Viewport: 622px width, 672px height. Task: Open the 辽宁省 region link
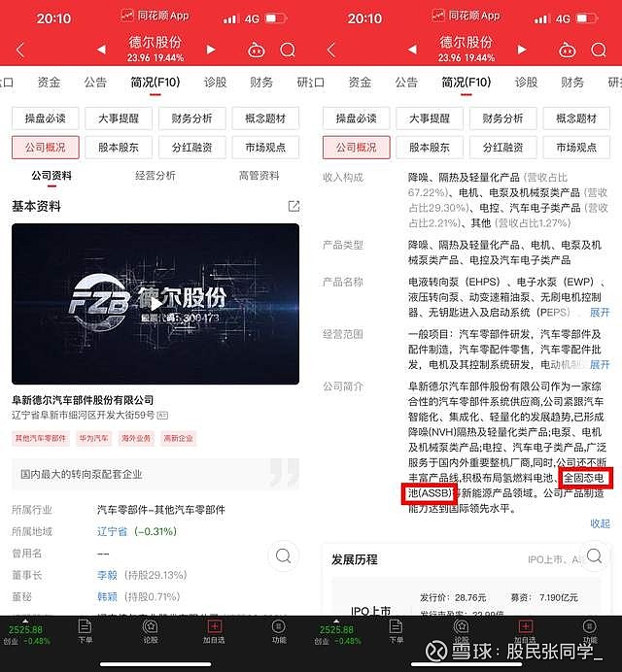112,531
